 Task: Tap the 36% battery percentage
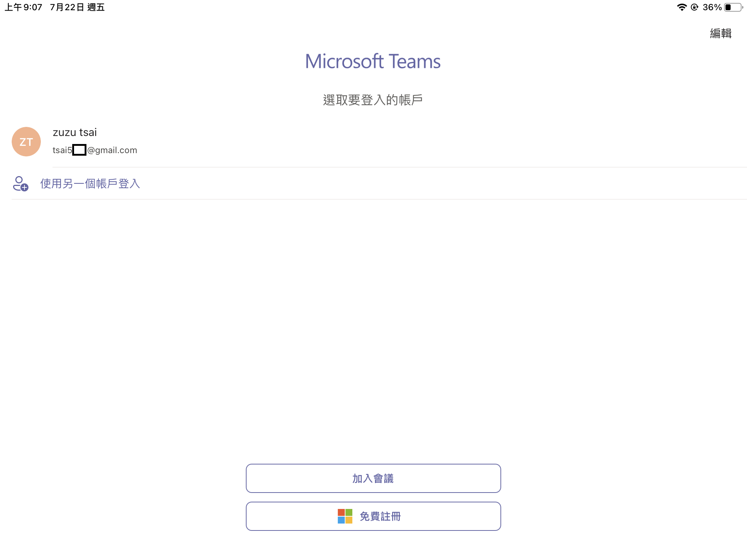click(x=712, y=7)
